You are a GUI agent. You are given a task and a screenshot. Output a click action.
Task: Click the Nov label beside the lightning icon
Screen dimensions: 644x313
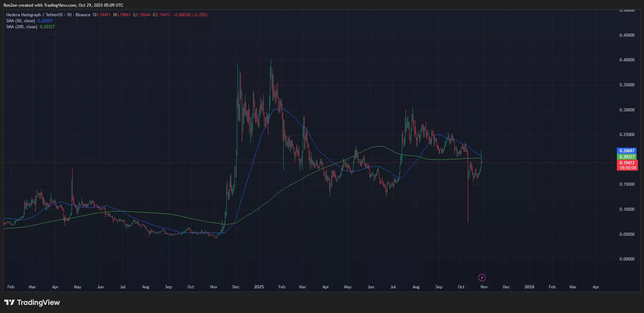484,287
